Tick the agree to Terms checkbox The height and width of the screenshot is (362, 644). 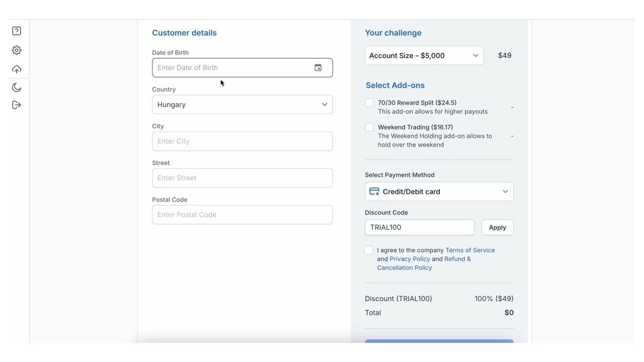[x=369, y=250]
